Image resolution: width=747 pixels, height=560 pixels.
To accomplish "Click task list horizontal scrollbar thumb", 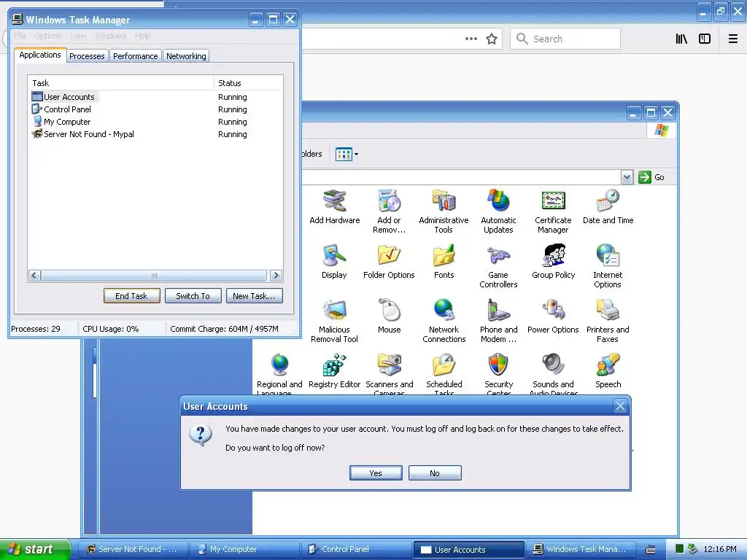I will click(154, 275).
